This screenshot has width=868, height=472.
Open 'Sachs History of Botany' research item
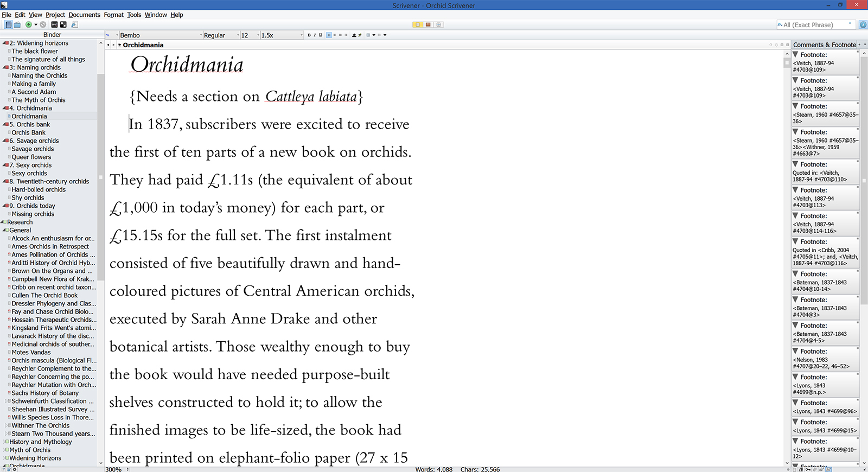[45, 393]
